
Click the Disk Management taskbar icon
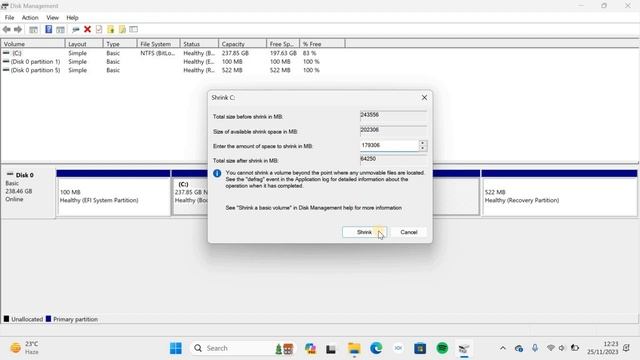point(464,348)
